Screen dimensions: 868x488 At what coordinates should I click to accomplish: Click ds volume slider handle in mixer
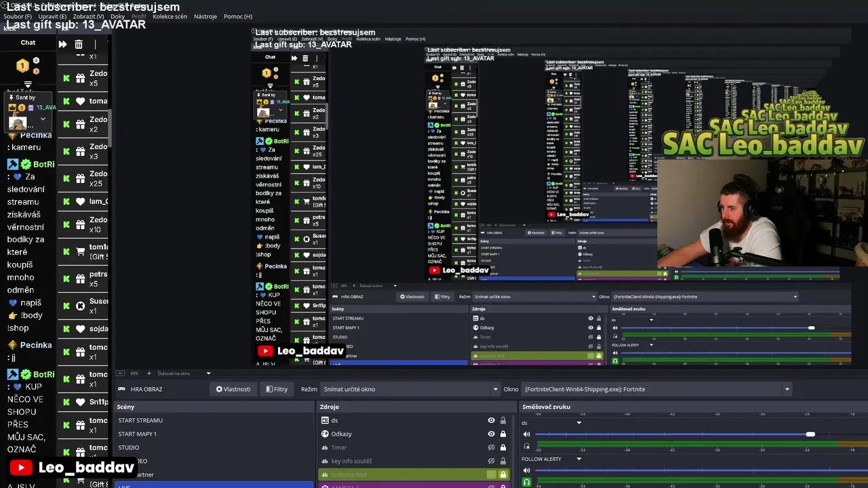[810, 434]
